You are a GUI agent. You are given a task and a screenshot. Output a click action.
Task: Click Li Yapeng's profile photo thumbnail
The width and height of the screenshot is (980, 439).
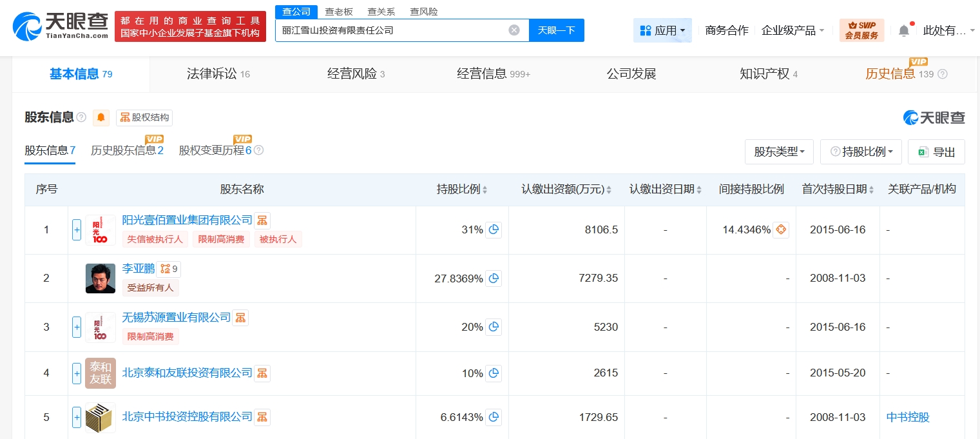[101, 278]
